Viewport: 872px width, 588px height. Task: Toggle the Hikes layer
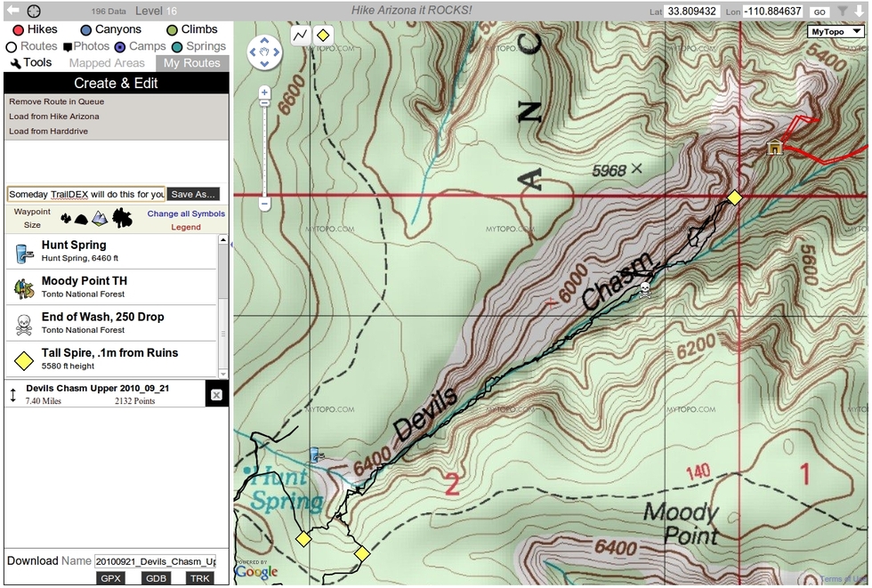coord(35,29)
